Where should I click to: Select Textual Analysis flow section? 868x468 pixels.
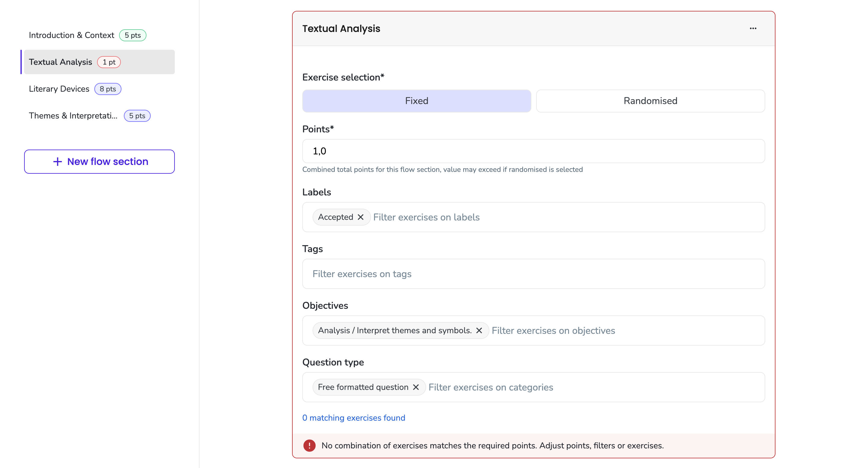[x=99, y=62]
